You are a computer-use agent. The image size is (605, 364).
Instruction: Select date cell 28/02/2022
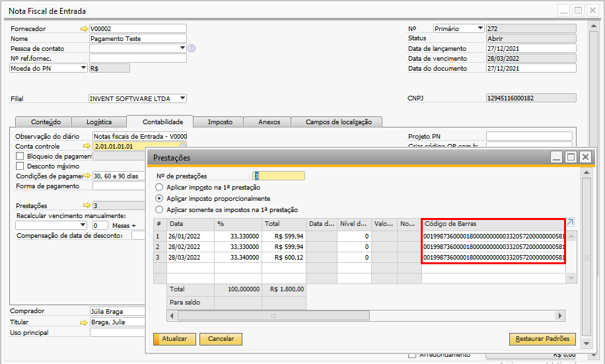tap(190, 246)
